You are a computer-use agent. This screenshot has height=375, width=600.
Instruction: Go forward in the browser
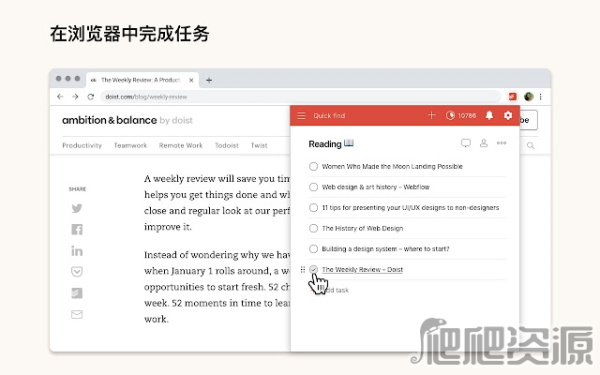[75, 97]
